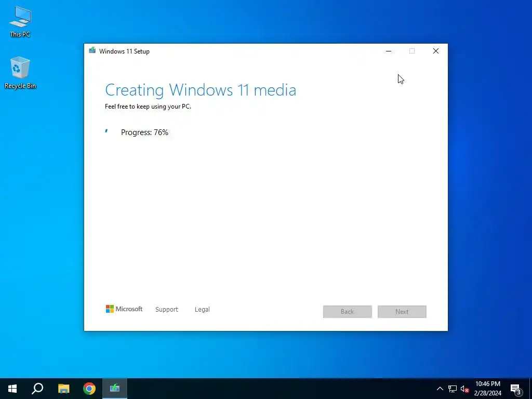The image size is (532, 399).
Task: Show hidden system tray icons
Action: click(440, 389)
